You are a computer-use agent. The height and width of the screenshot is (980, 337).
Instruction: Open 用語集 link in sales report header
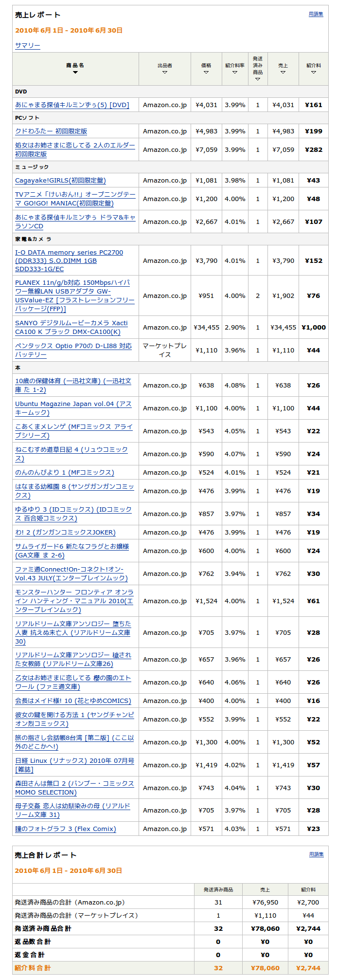[316, 14]
